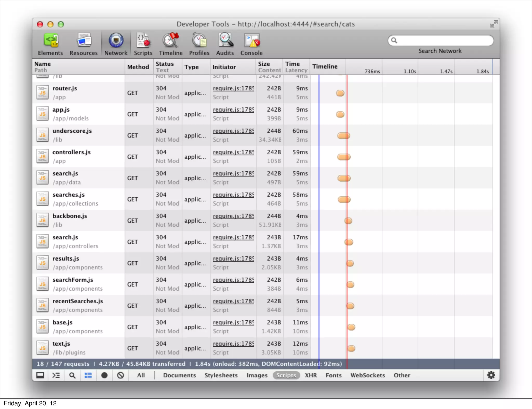Toggle the dock window button
The height and width of the screenshot is (409, 532).
pos(40,375)
